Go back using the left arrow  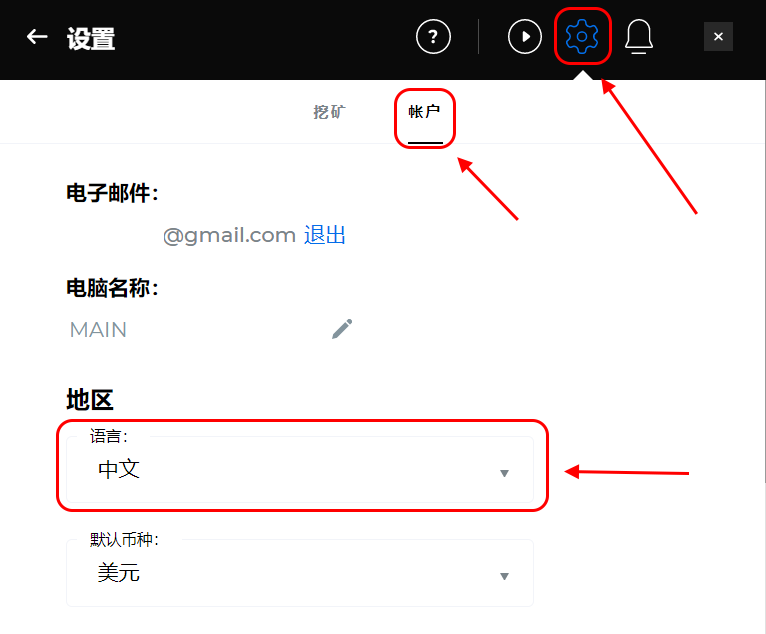pos(37,37)
